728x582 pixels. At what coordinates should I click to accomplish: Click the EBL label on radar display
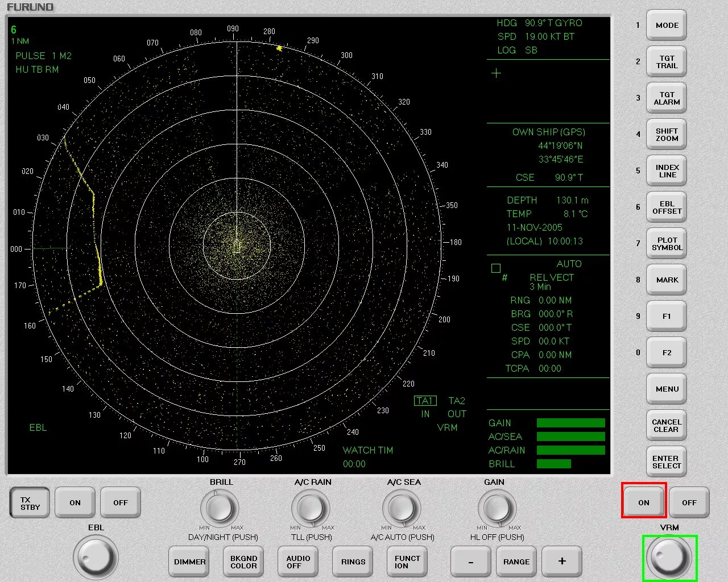(38, 427)
